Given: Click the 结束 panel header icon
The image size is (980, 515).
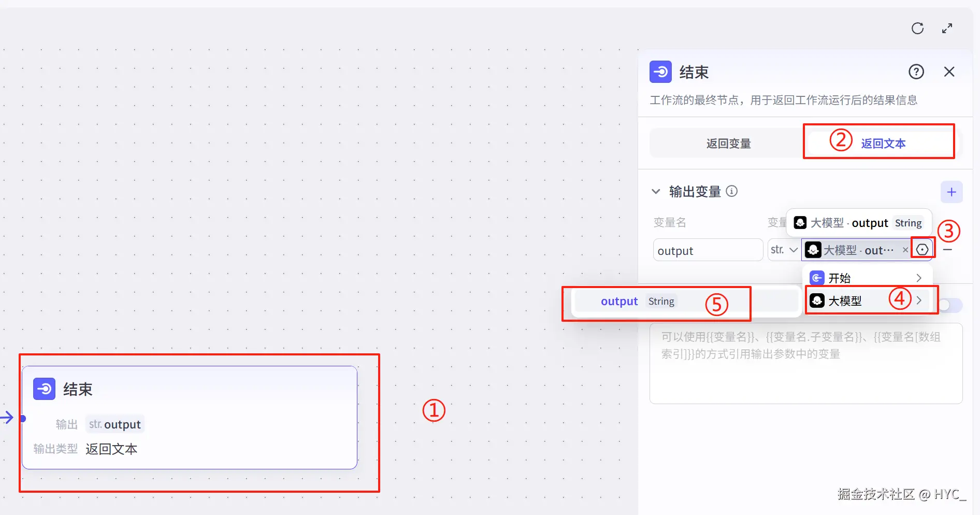Looking at the screenshot, I should (x=661, y=72).
